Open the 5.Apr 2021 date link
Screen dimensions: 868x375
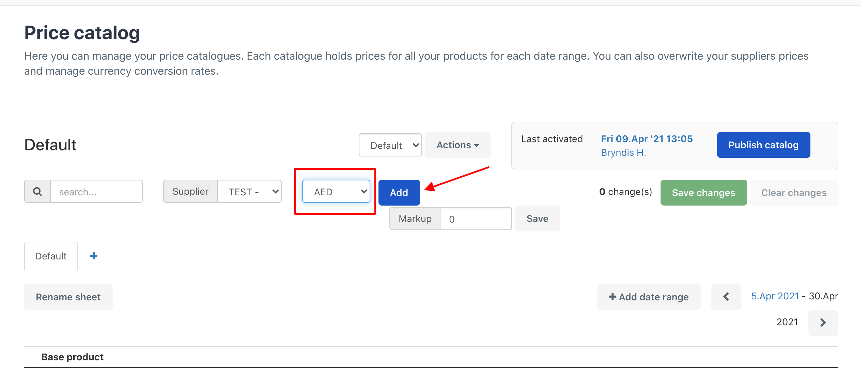[x=775, y=296]
